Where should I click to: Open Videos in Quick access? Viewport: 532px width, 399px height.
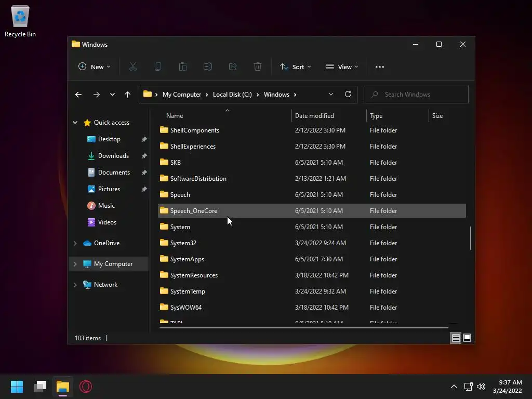107,222
